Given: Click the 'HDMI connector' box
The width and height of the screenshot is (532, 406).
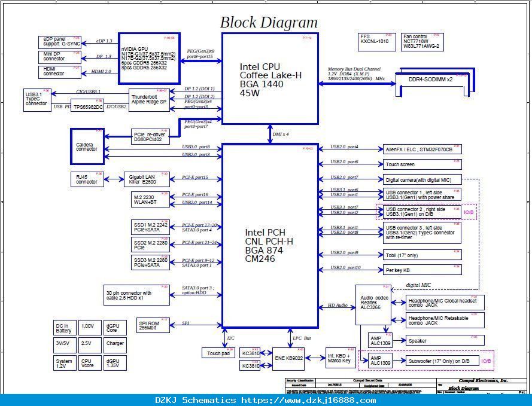Looking at the screenshot, I should click(x=60, y=72).
